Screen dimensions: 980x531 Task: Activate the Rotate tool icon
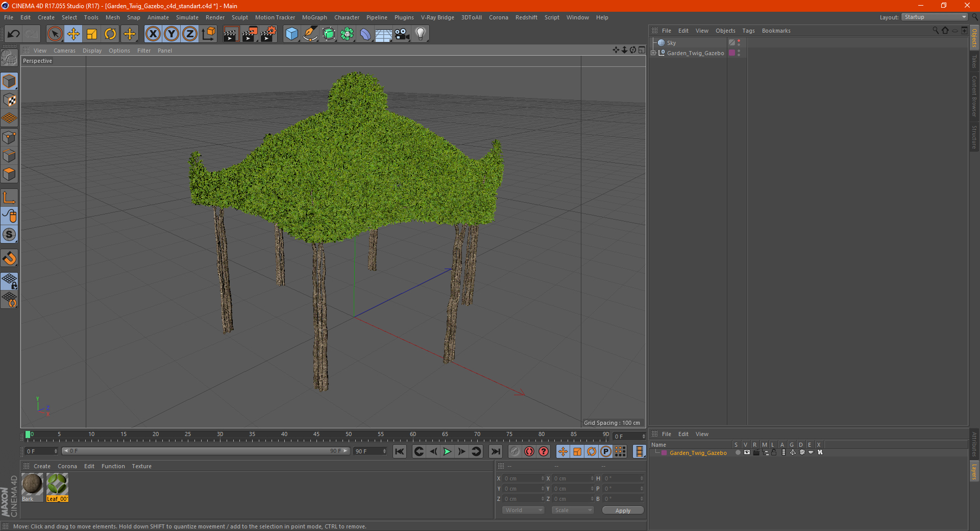(110, 34)
